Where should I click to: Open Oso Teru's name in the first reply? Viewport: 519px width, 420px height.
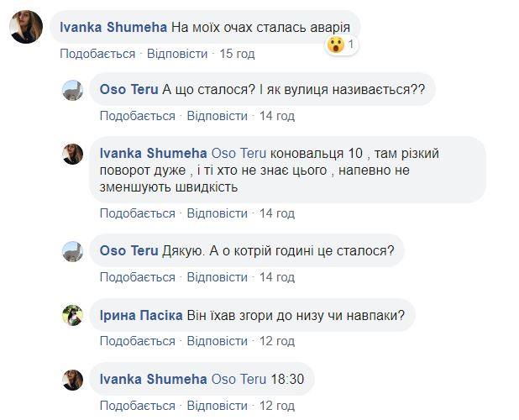point(128,89)
